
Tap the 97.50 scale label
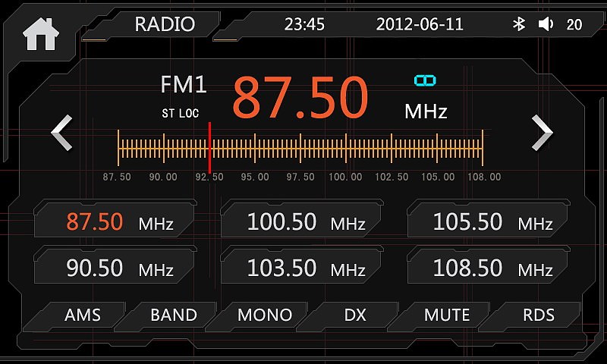300,177
